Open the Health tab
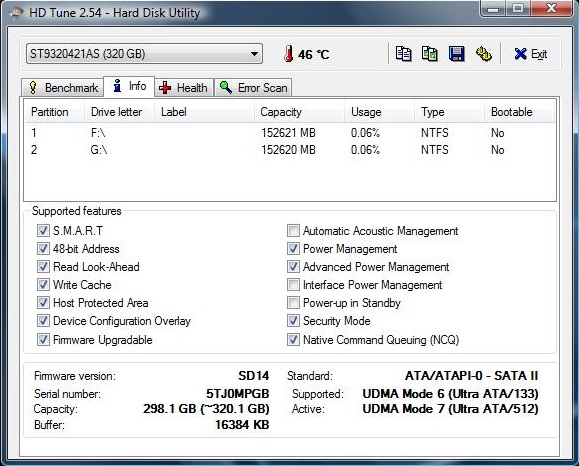The image size is (579, 466). (184, 88)
